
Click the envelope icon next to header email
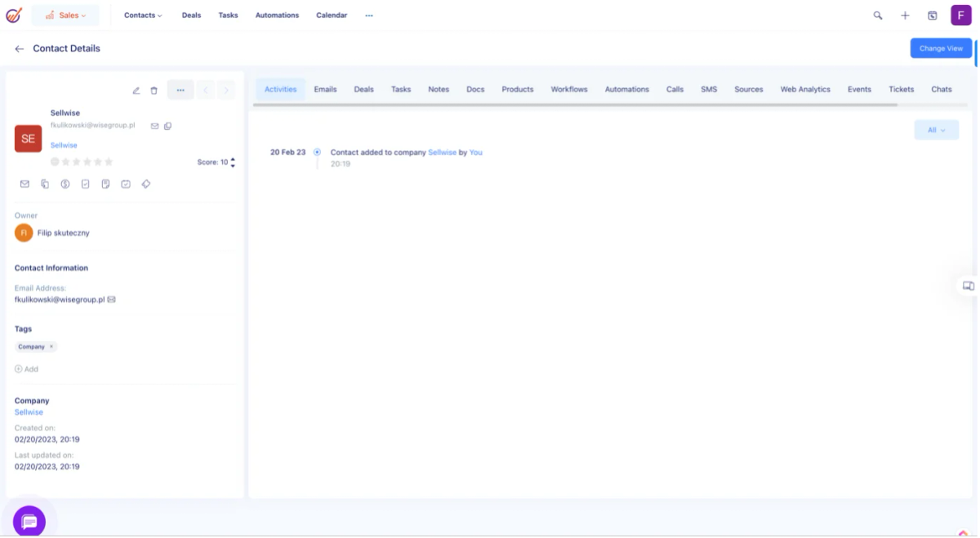pyautogui.click(x=154, y=126)
